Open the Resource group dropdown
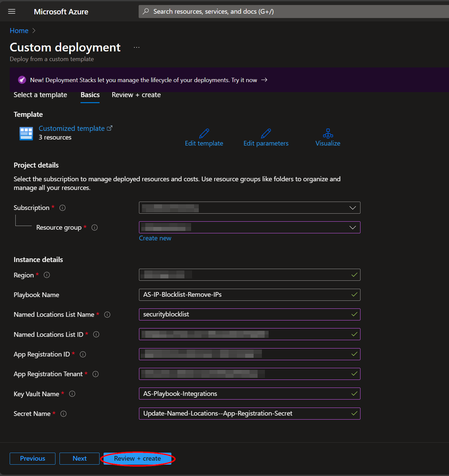449x476 pixels. pos(250,227)
